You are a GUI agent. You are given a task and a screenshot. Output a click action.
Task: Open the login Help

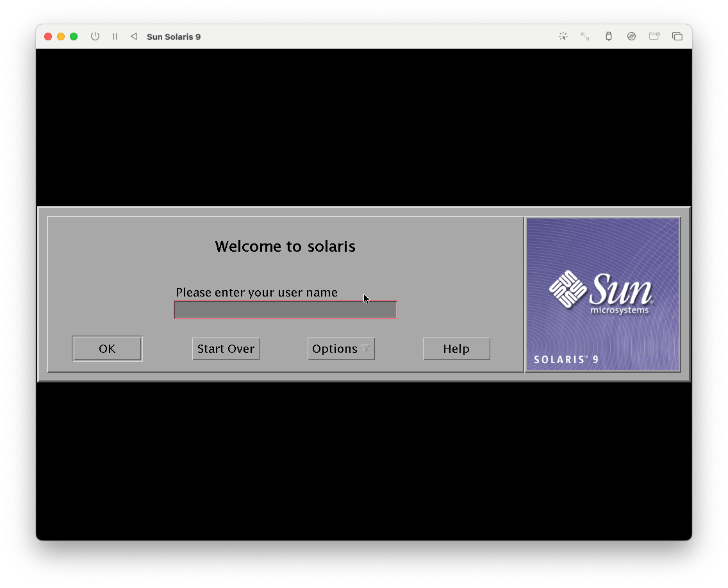pos(456,348)
